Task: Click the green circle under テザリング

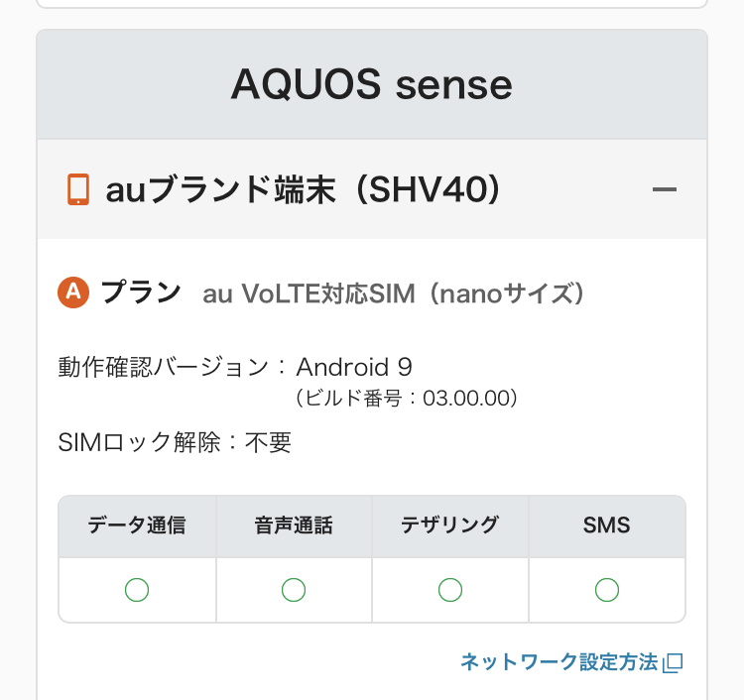Action: click(450, 590)
